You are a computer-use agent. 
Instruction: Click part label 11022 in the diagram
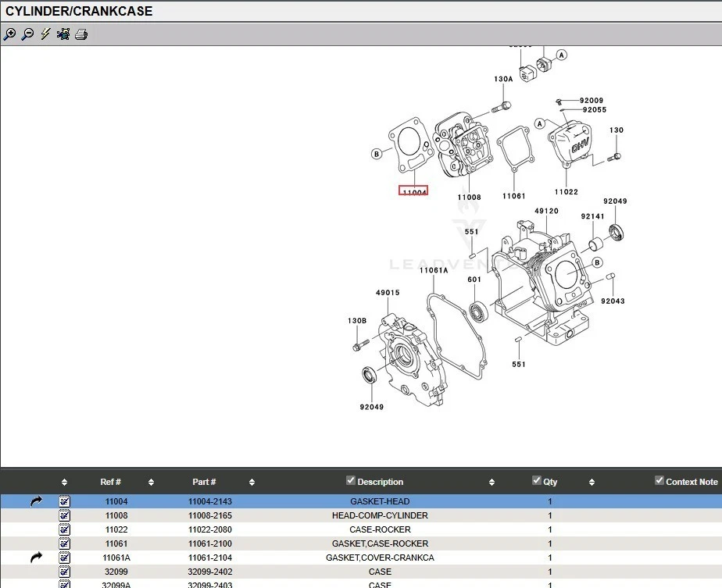(x=567, y=192)
